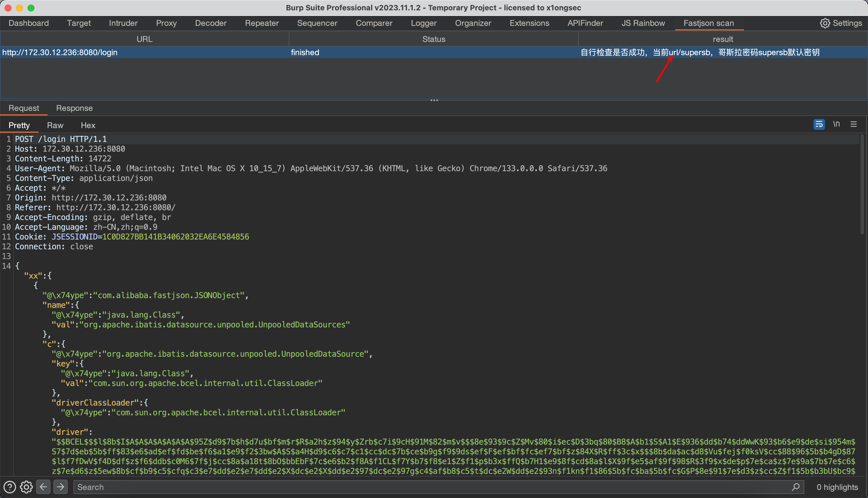868x498 pixels.
Task: Sort table by Status column header
Action: (x=433, y=39)
